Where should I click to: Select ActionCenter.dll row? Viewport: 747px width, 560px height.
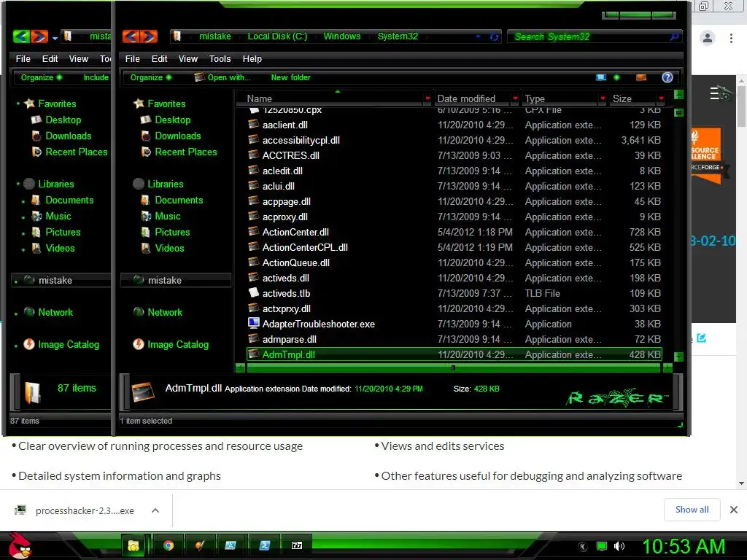[454, 232]
